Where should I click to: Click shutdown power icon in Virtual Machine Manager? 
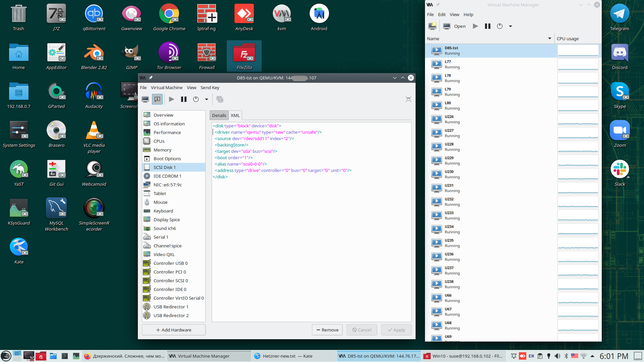pos(500,26)
